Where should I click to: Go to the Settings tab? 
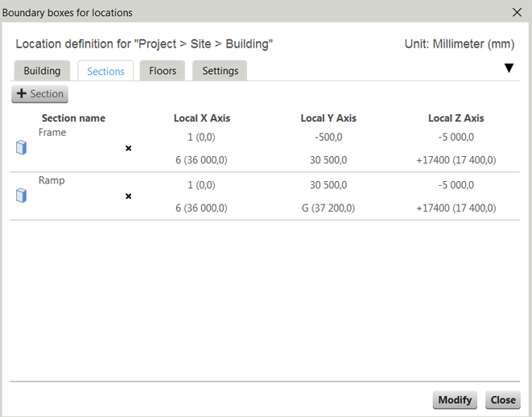coord(220,71)
